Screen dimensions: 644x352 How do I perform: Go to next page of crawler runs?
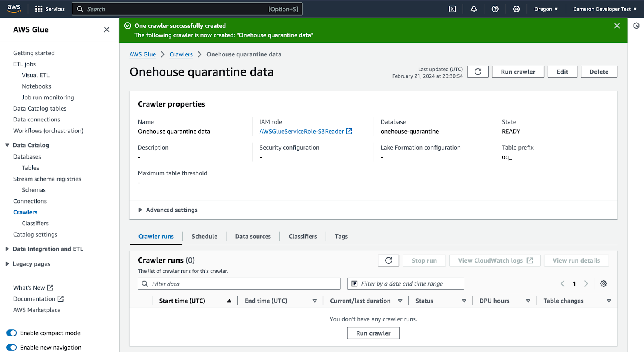pyautogui.click(x=586, y=284)
